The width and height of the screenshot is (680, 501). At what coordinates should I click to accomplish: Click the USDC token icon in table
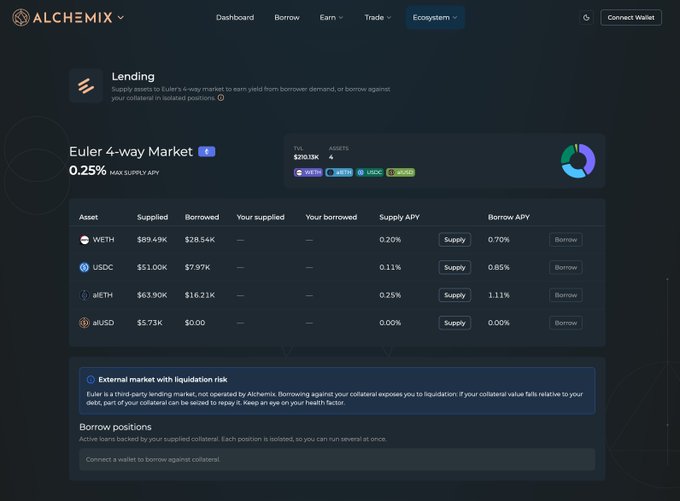click(85, 268)
